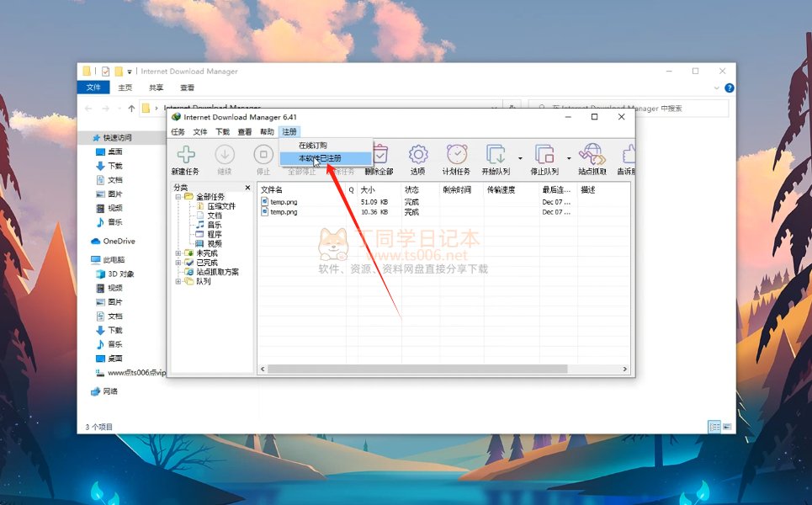Click the Explorer up-one-level arrow
Screen dimensions: 812x505
(x=131, y=109)
